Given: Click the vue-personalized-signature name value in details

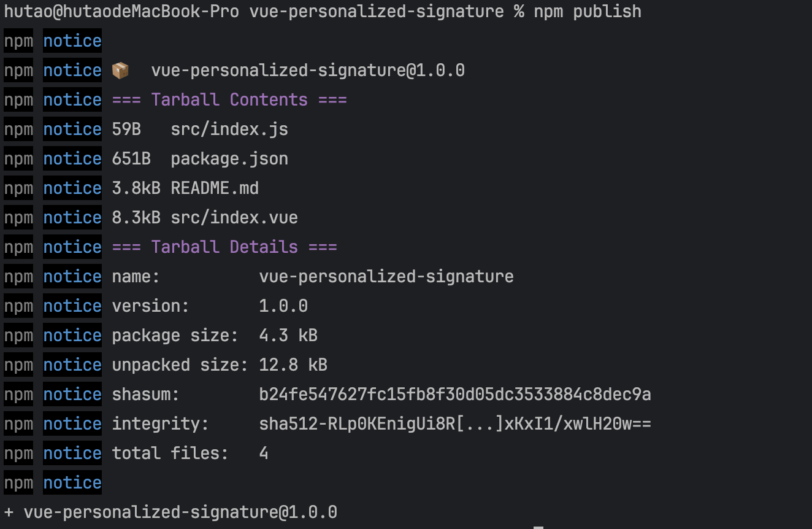Looking at the screenshot, I should coord(386,277).
